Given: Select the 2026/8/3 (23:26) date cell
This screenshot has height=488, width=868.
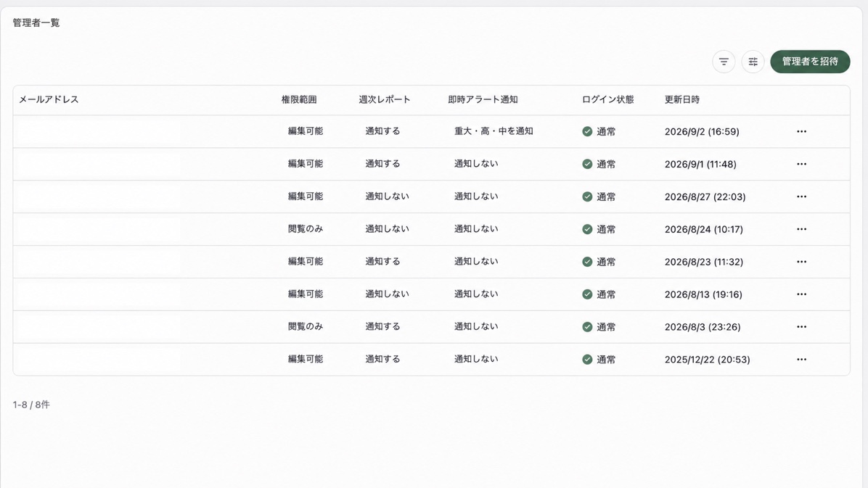Looking at the screenshot, I should [703, 327].
